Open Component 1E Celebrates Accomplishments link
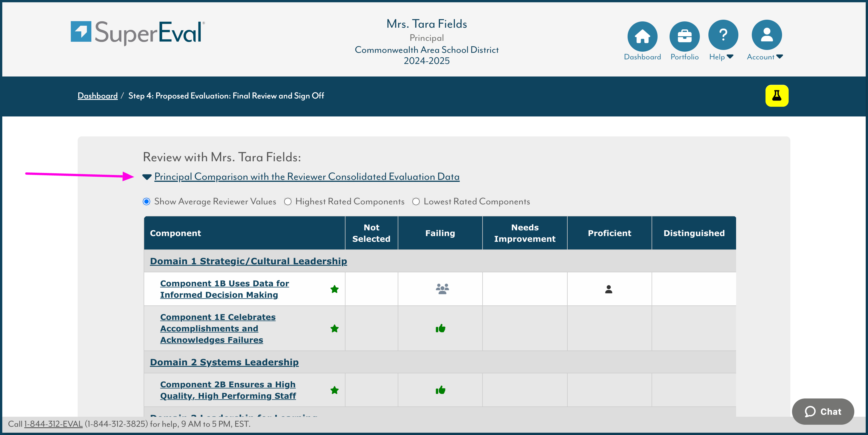 (x=218, y=329)
